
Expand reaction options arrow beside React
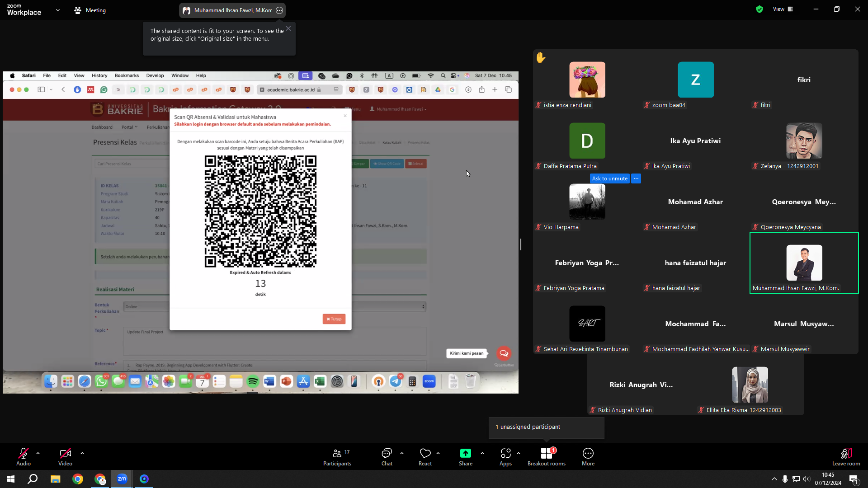[x=438, y=453]
